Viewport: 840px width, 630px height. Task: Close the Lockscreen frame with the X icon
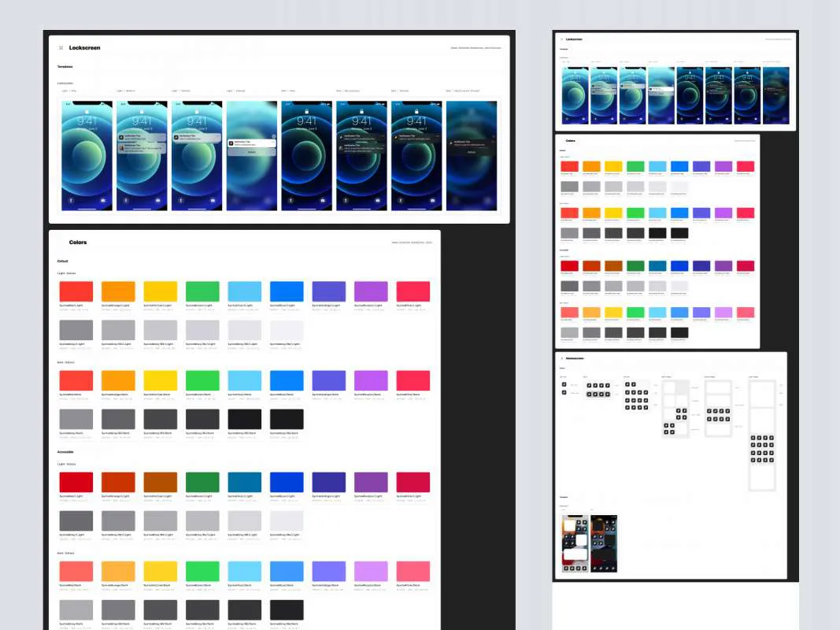coord(61,47)
